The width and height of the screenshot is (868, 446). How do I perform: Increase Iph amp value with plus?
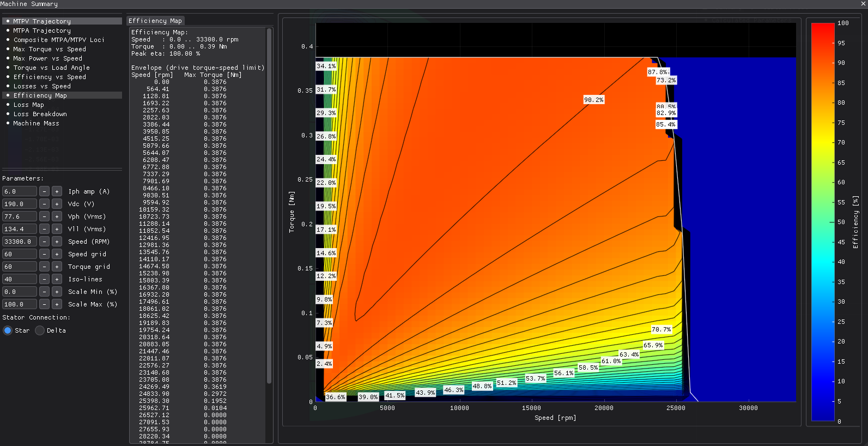click(x=57, y=191)
